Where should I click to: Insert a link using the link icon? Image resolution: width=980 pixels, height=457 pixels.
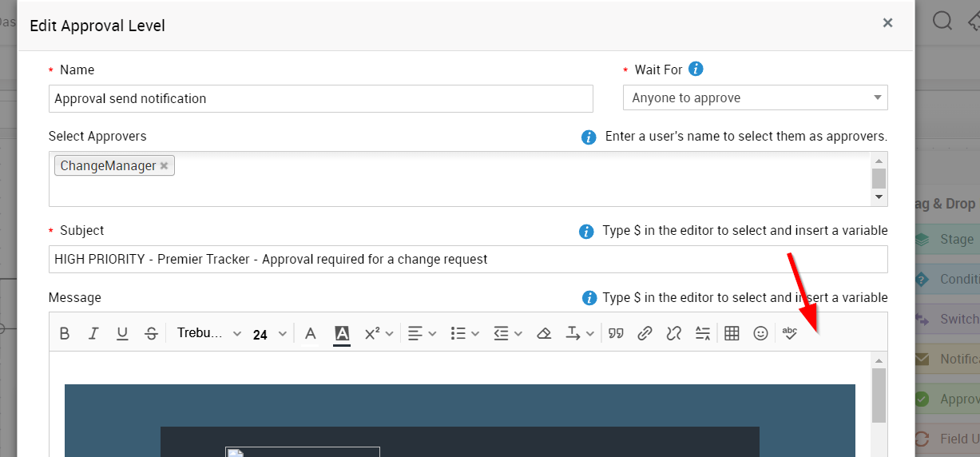645,333
